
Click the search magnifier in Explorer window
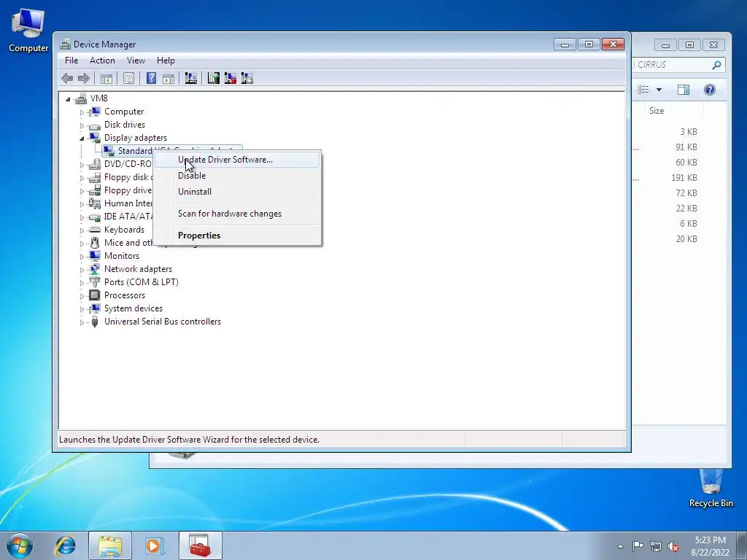point(716,65)
